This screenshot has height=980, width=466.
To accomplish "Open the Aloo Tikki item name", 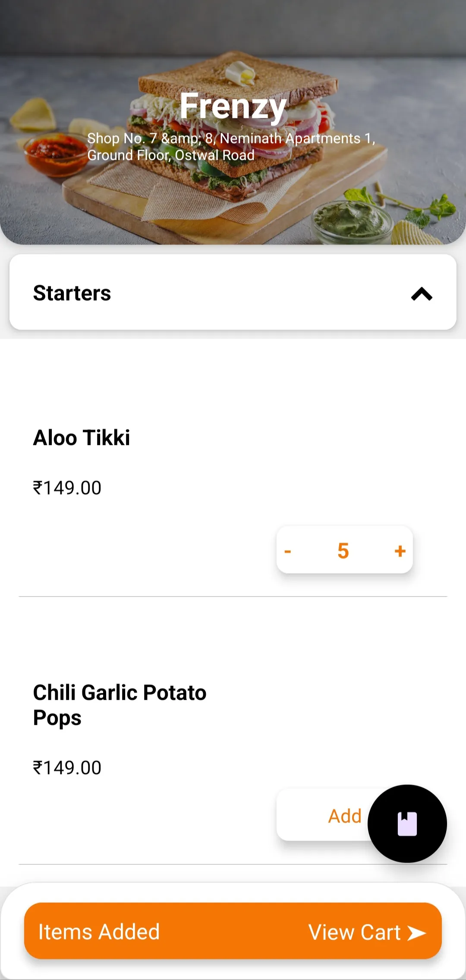I will click(82, 438).
